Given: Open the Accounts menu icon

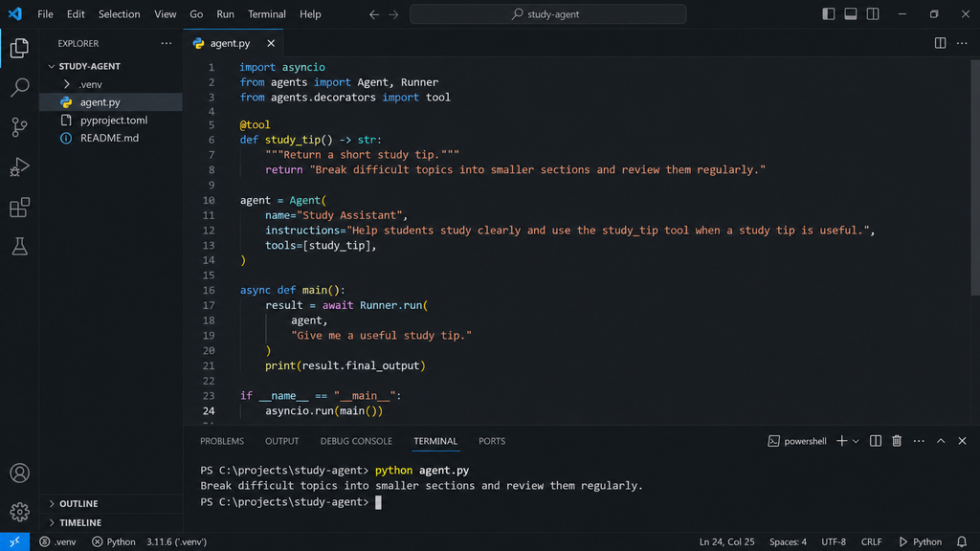Looking at the screenshot, I should tap(19, 473).
